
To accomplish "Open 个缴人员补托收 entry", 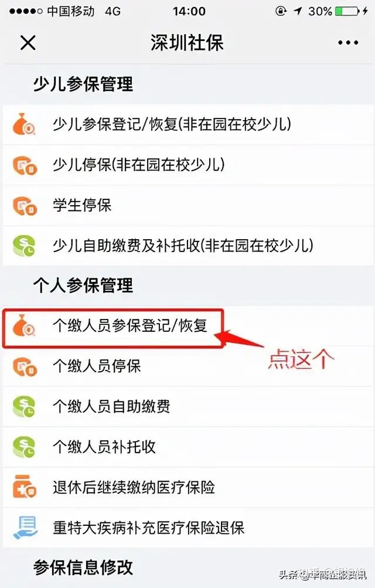I will tap(189, 447).
